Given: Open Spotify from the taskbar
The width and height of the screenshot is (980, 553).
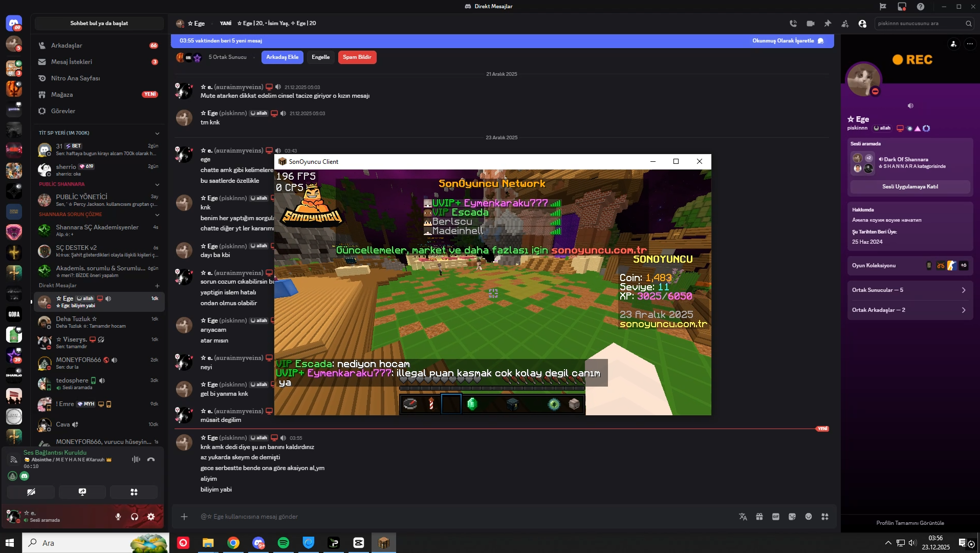Looking at the screenshot, I should (x=284, y=543).
